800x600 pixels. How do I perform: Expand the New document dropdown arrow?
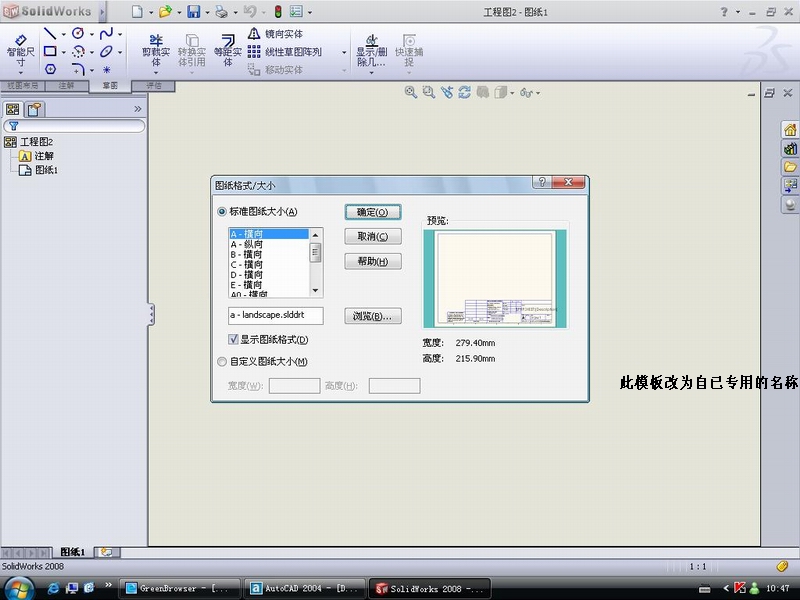[x=151, y=12]
